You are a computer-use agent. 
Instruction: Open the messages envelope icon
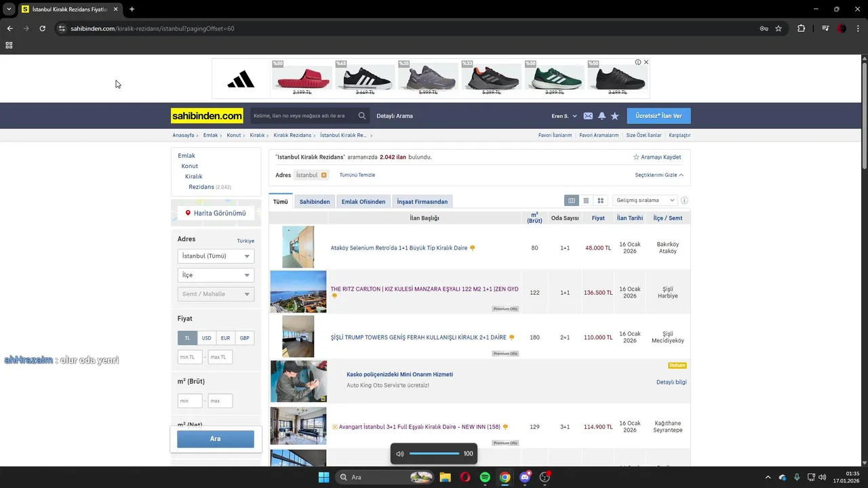coord(588,116)
